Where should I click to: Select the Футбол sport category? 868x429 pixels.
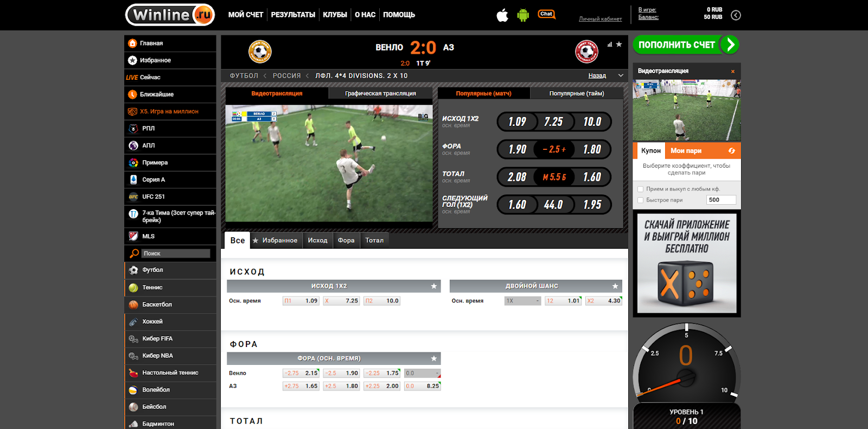point(170,270)
